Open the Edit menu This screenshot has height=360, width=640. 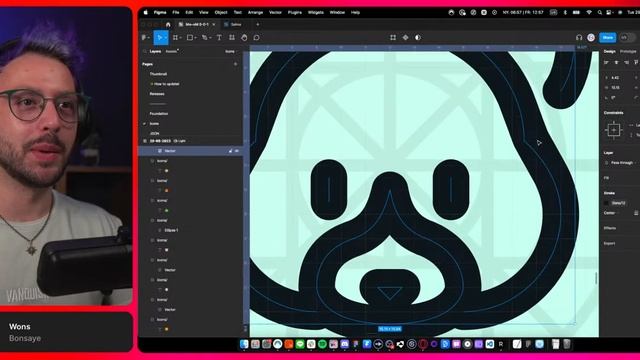189,13
